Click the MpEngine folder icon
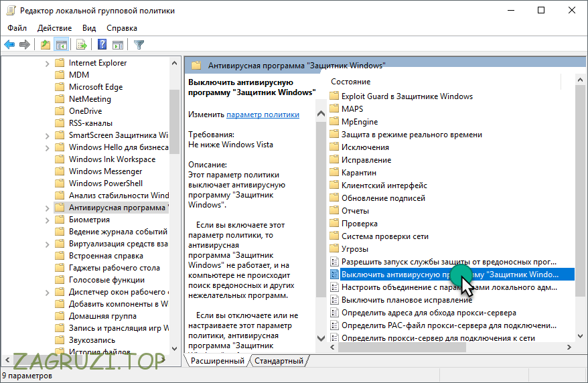The height and width of the screenshot is (383, 588). pos(334,121)
